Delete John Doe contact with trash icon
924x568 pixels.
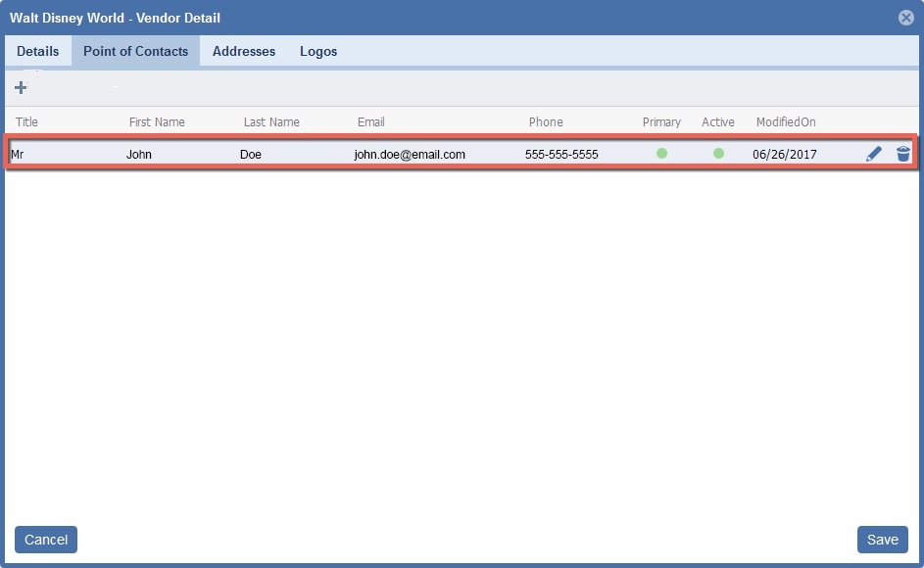tap(903, 154)
